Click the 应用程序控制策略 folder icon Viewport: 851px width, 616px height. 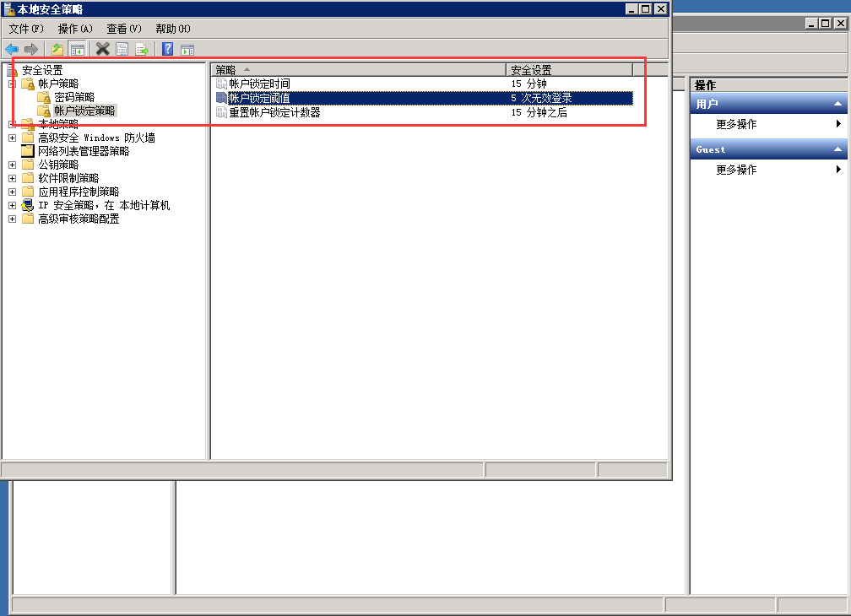[28, 192]
